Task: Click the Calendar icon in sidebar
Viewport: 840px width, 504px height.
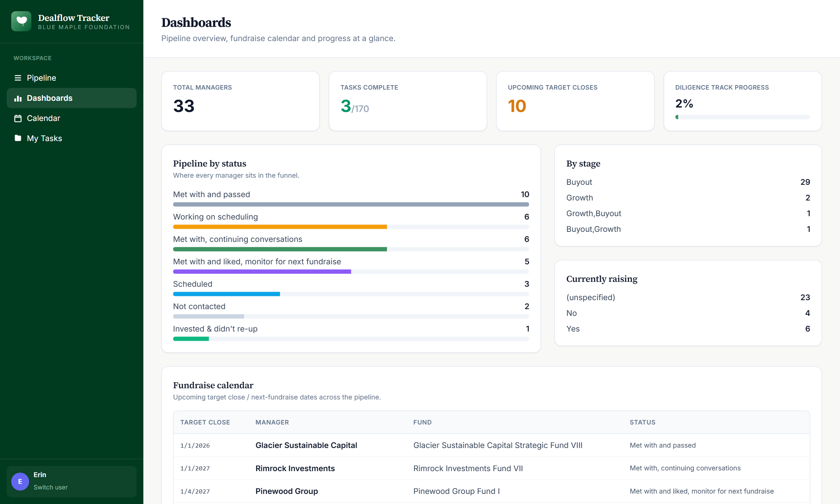Action: [x=18, y=118]
